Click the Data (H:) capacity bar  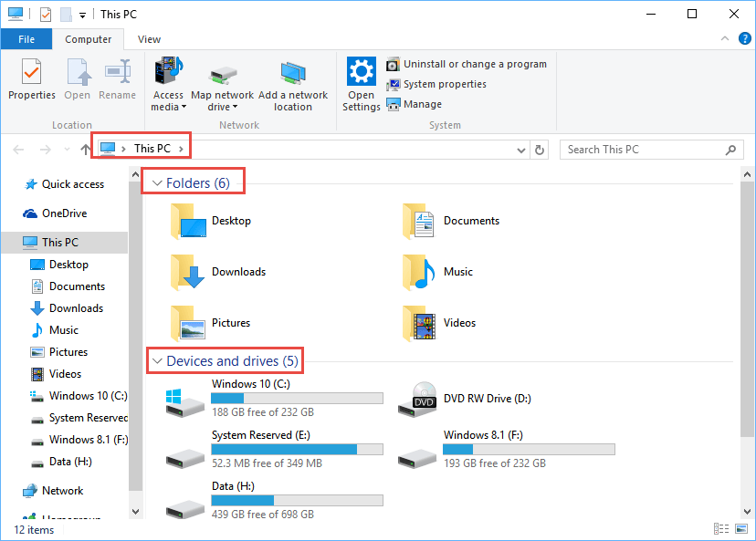coord(297,500)
